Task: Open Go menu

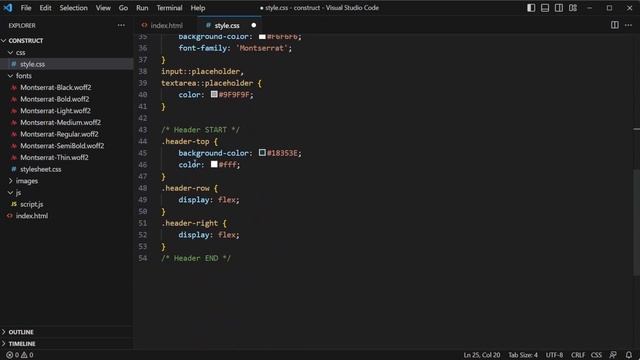Action: (123, 8)
